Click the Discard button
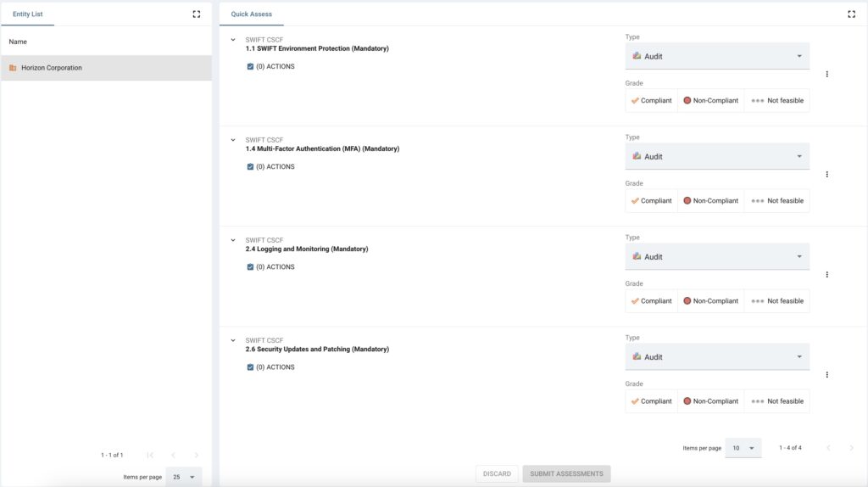Screen dimensions: 868x487 coord(497,473)
